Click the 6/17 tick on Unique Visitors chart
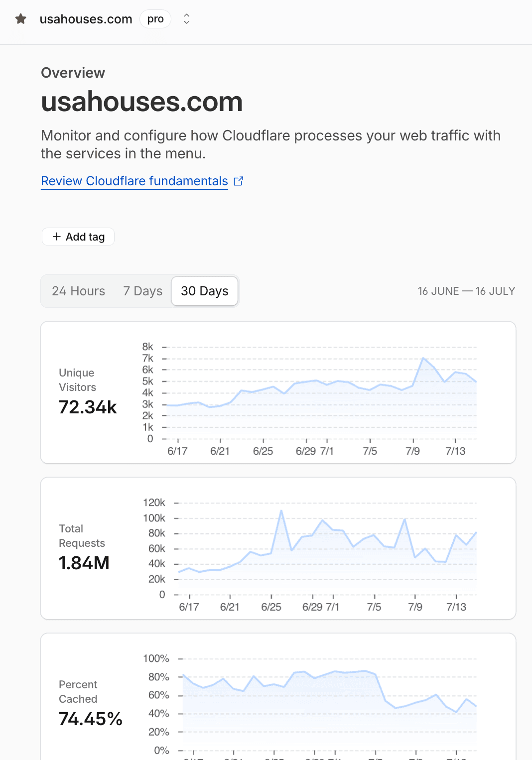 coord(177,451)
